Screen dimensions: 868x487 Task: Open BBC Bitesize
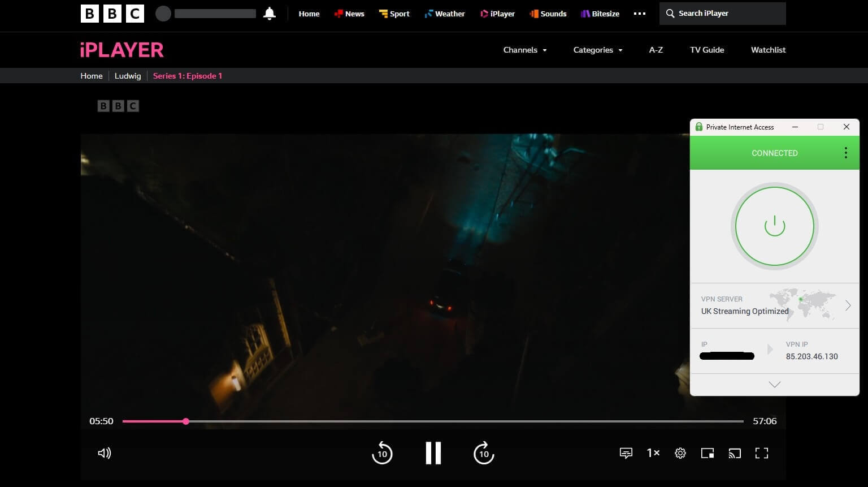point(600,14)
